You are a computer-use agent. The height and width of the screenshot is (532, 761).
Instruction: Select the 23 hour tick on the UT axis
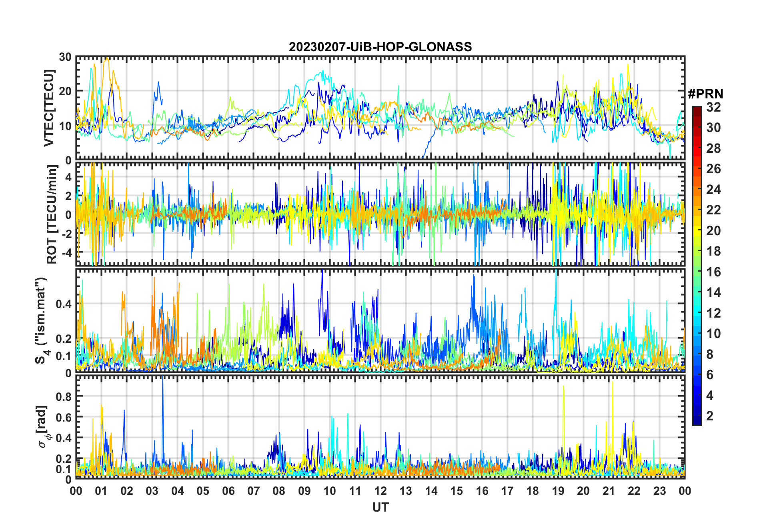tap(660, 491)
